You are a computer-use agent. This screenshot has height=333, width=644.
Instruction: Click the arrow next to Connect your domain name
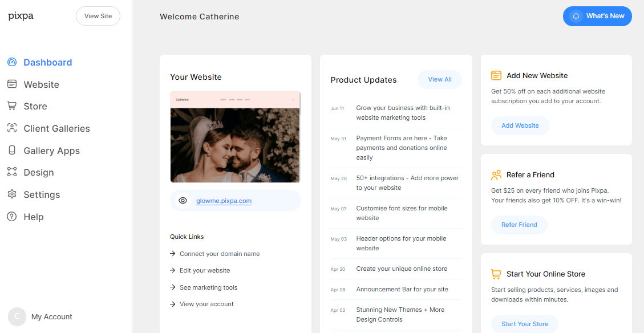pos(173,254)
